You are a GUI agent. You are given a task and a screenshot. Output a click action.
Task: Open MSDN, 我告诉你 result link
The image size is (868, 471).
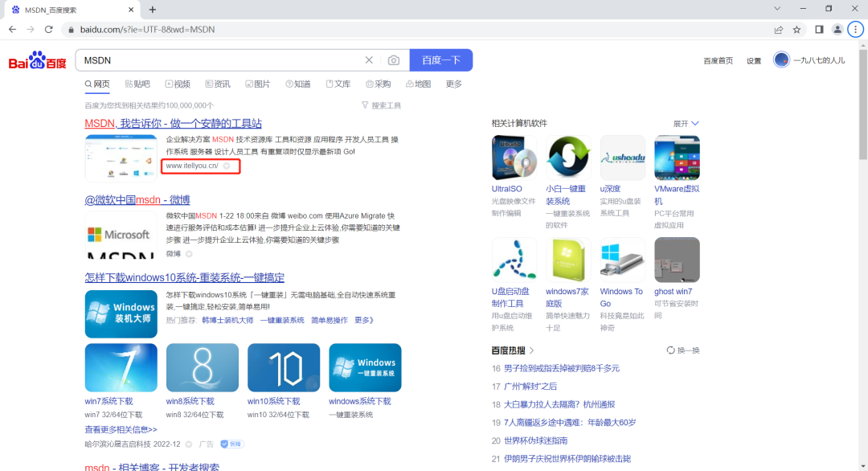tap(174, 124)
